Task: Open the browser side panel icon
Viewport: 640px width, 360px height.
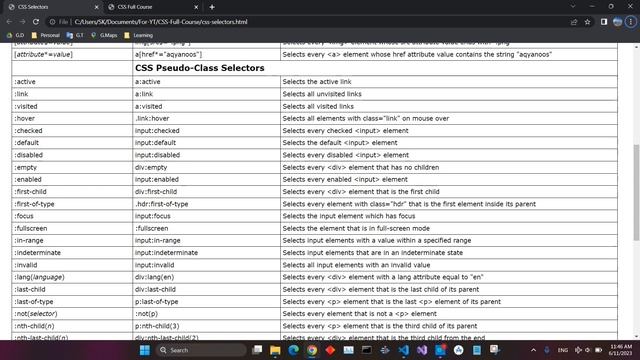Action: 604,22
